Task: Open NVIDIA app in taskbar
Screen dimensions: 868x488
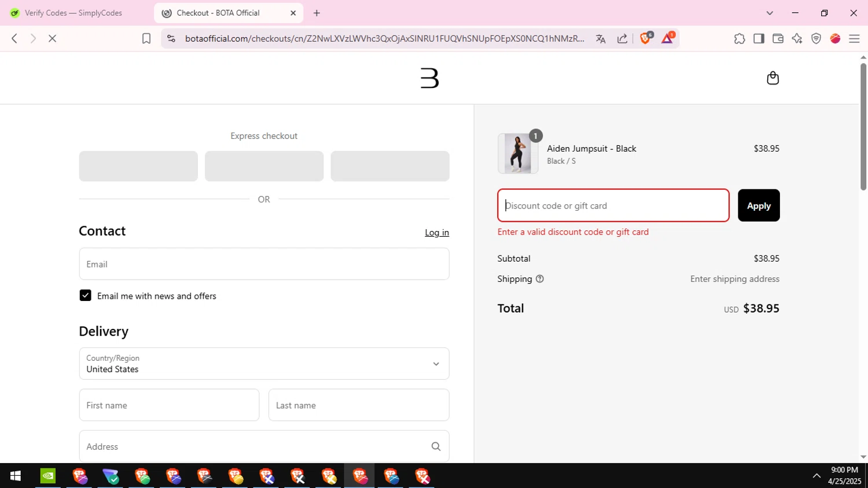Action: (x=48, y=476)
